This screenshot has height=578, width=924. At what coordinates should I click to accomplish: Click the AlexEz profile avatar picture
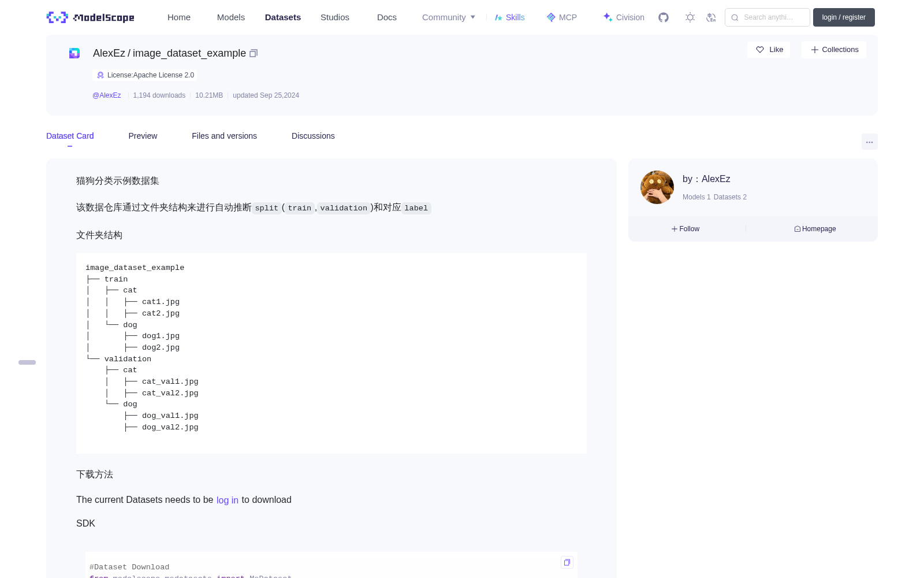pos(657,187)
